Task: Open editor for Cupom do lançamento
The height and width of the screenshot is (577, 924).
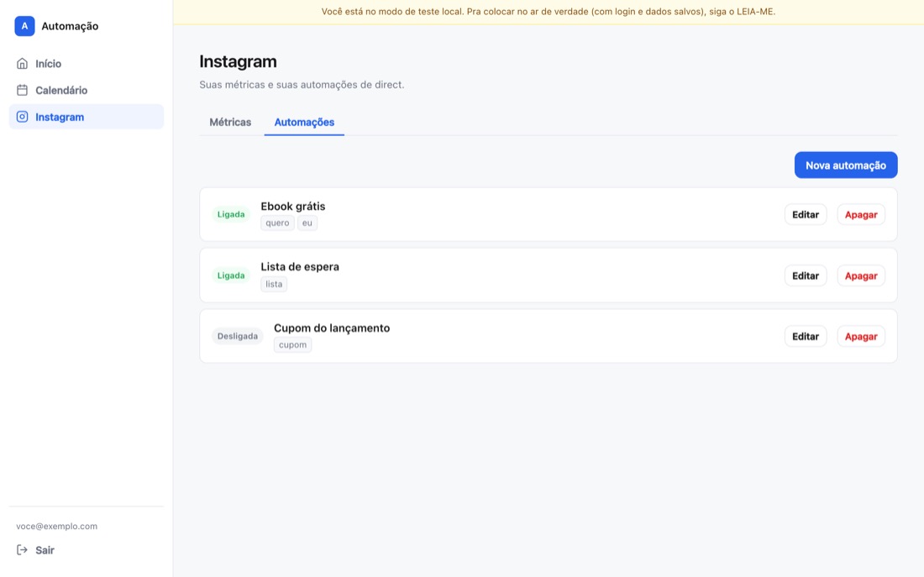Action: coord(806,336)
